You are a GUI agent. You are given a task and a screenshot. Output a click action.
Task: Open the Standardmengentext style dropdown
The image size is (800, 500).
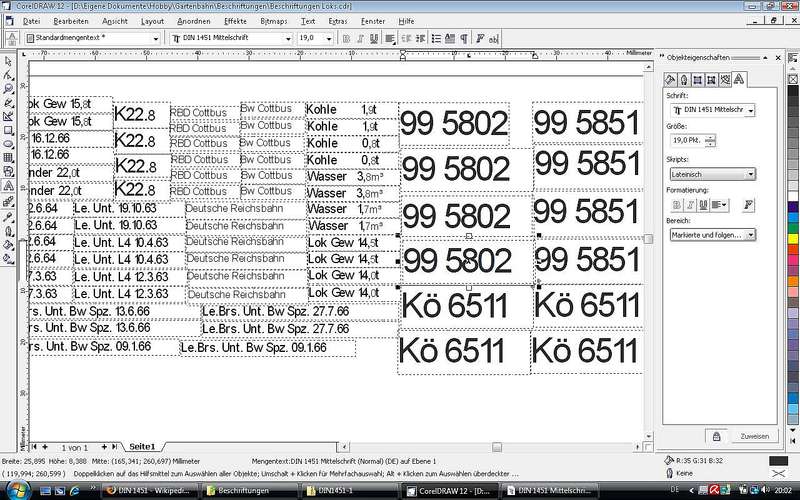pyautogui.click(x=156, y=38)
